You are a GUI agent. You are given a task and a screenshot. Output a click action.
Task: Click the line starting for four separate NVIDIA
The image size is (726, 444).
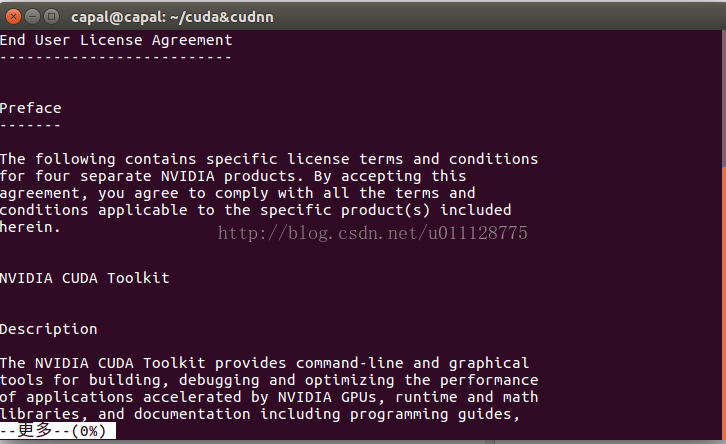tap(233, 176)
